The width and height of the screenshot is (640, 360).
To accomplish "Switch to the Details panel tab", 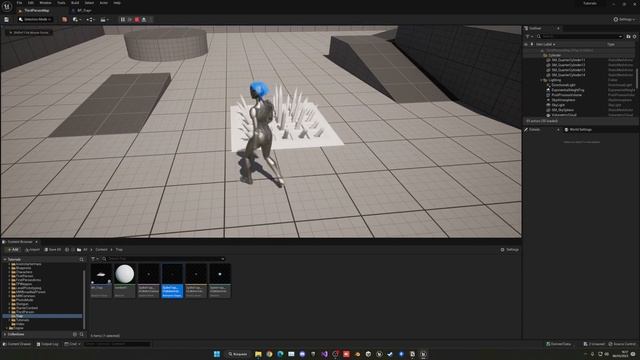I will (x=534, y=129).
